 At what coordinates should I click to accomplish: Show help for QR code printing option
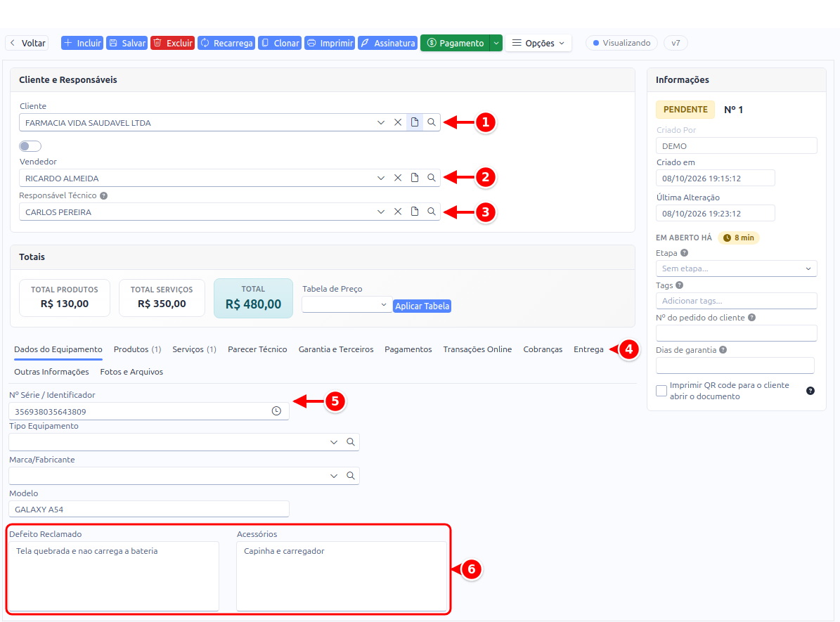click(810, 391)
